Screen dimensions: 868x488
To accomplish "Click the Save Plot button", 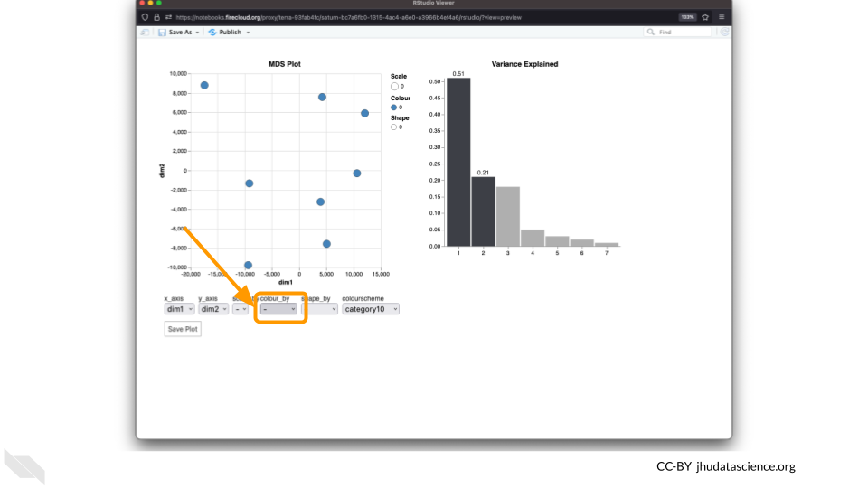I will coord(183,329).
